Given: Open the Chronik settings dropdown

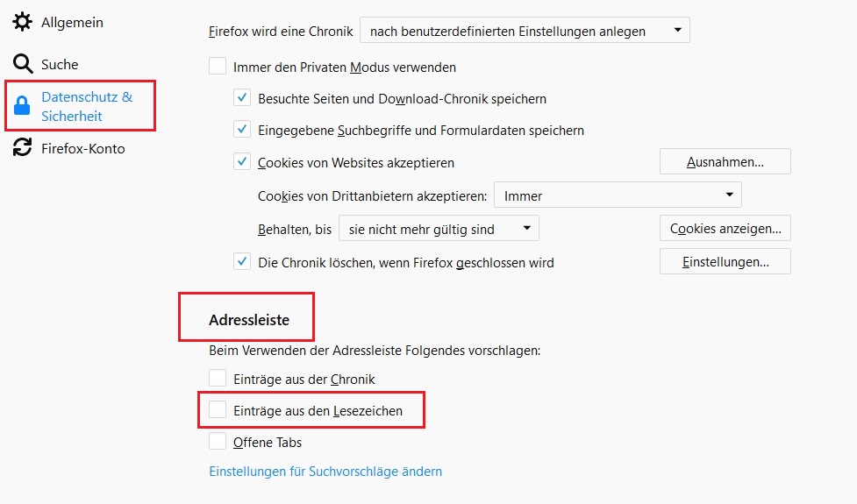Looking at the screenshot, I should coord(525,31).
